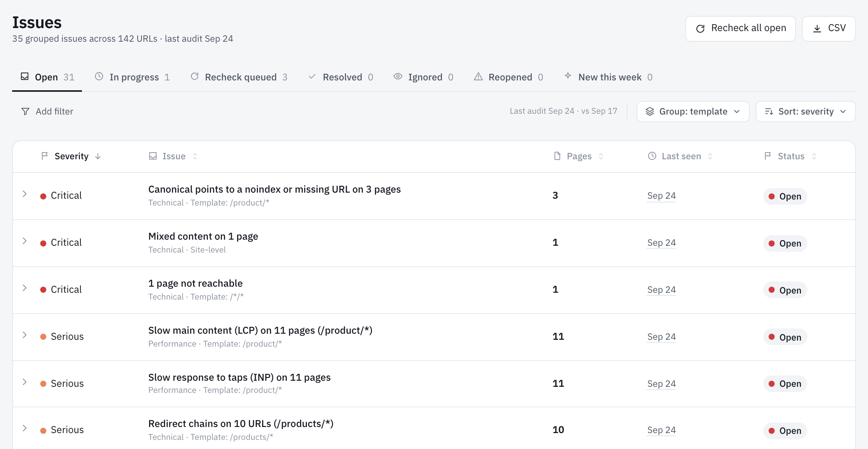The height and width of the screenshot is (449, 868).
Task: Click the Open status badge for Mixed content
Action: click(x=785, y=243)
